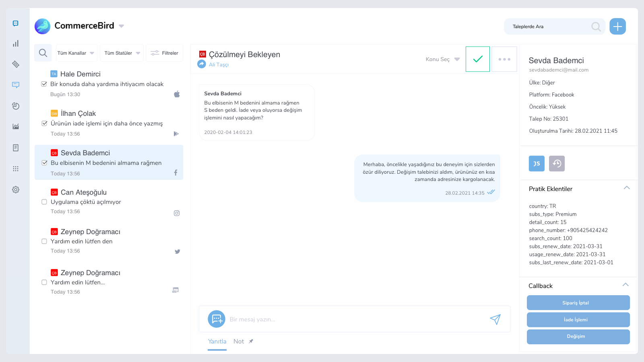Viewport: 644px width, 362px height.
Task: Click the quick reply chat-plus icon
Action: coord(217,319)
